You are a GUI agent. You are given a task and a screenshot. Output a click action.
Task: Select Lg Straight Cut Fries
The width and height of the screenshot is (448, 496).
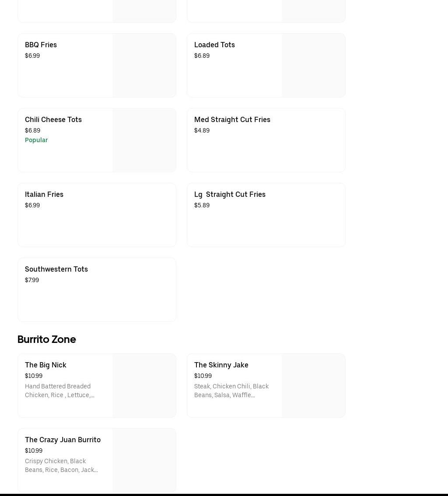point(230,194)
